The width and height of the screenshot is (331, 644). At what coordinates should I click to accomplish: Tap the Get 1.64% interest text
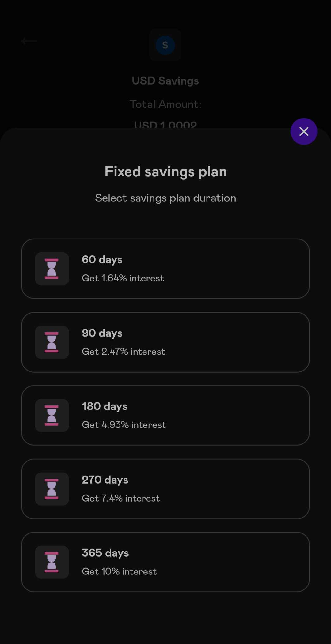tap(123, 278)
